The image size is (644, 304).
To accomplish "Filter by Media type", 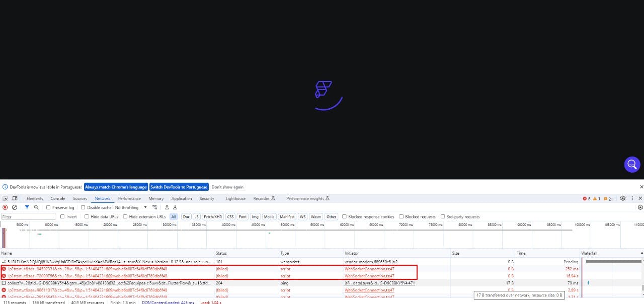I will coord(269,217).
